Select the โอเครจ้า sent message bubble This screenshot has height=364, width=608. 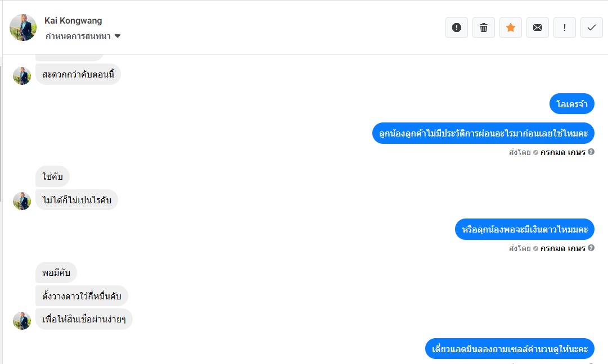[x=572, y=104]
